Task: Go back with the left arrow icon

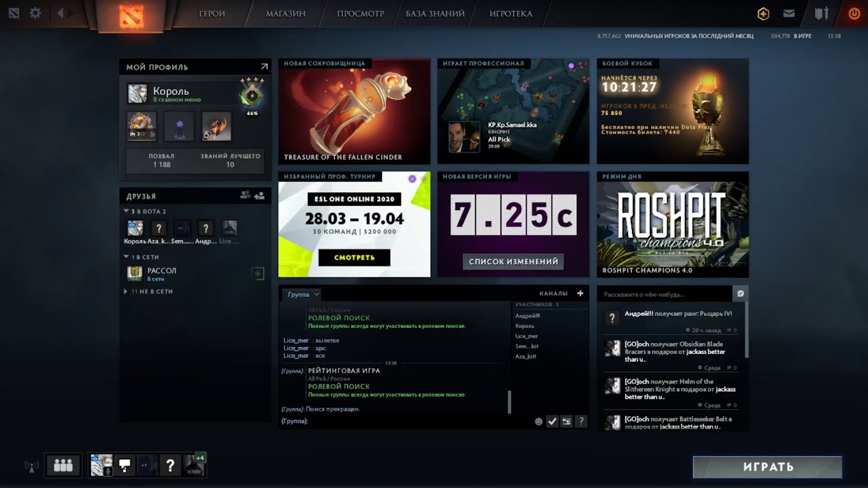Action: [x=60, y=13]
